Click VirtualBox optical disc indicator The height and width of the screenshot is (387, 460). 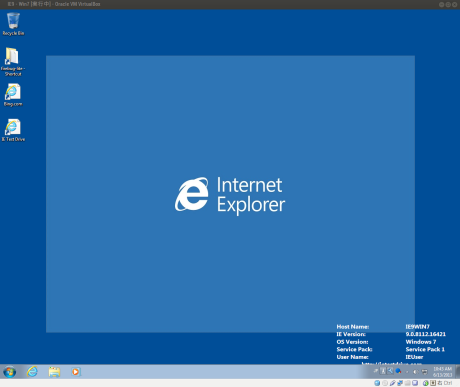pyautogui.click(x=385, y=383)
